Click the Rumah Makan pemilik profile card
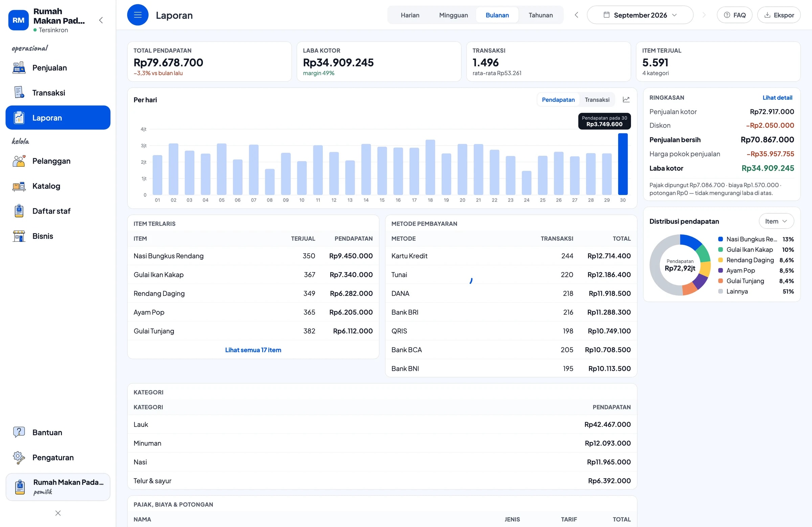This screenshot has height=527, width=812. coord(58,486)
